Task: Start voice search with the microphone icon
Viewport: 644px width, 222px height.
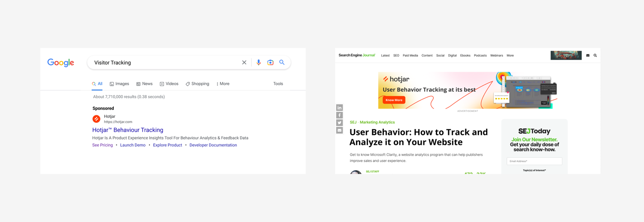Action: pyautogui.click(x=258, y=63)
